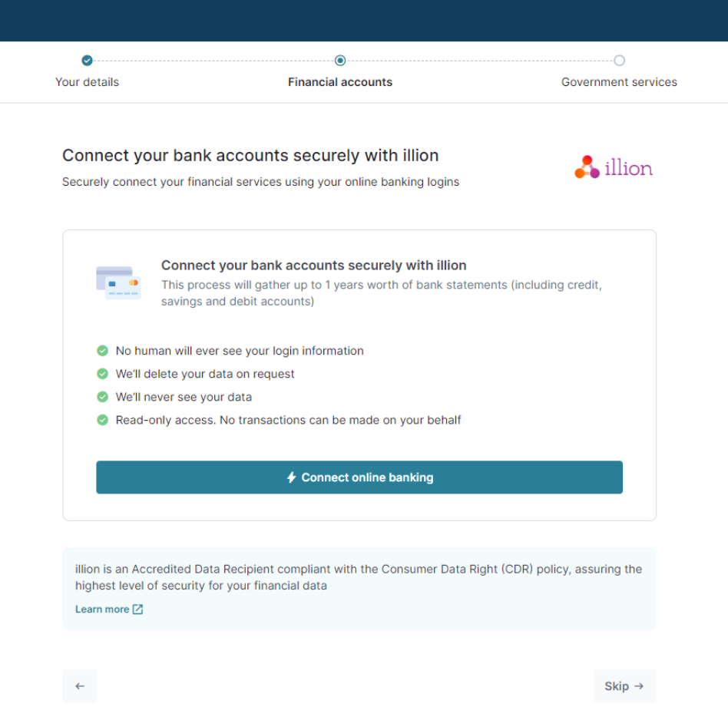
Task: Click the illion logo
Action: 614,167
